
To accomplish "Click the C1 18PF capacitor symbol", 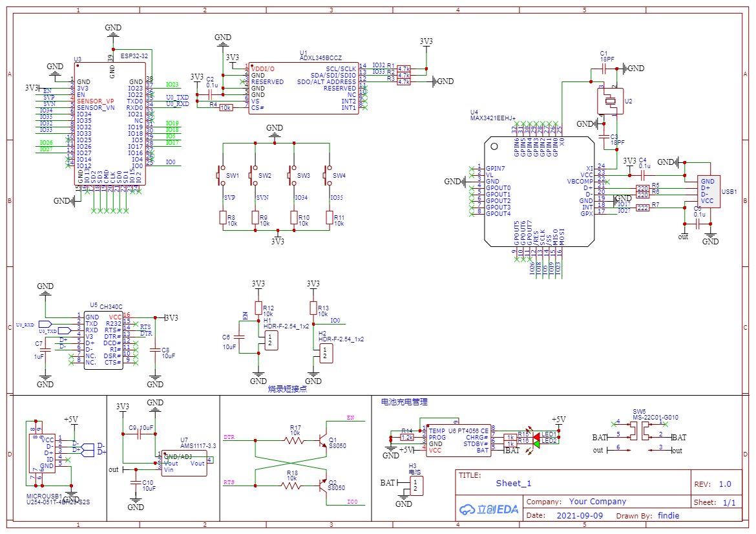I will coord(604,69).
